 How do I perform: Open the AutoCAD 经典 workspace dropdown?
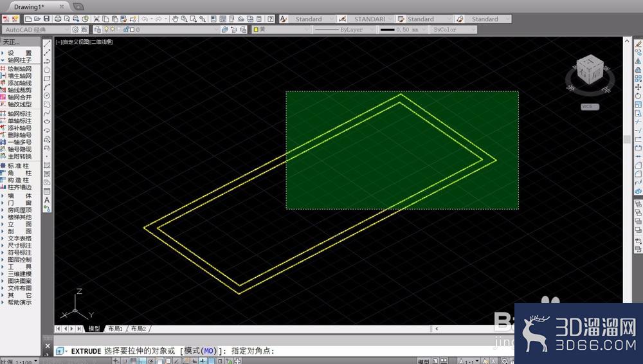coord(36,30)
